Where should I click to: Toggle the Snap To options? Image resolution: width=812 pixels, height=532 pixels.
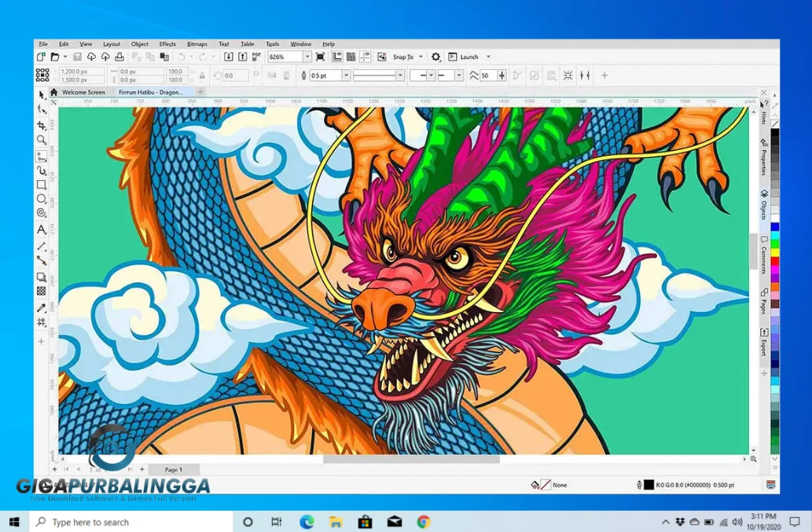point(408,56)
